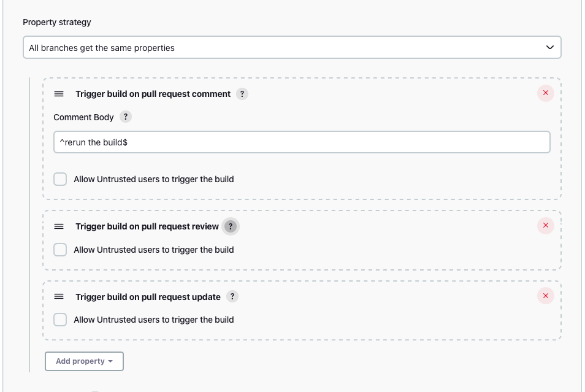Open help for Trigger build on pull request update

tap(232, 296)
